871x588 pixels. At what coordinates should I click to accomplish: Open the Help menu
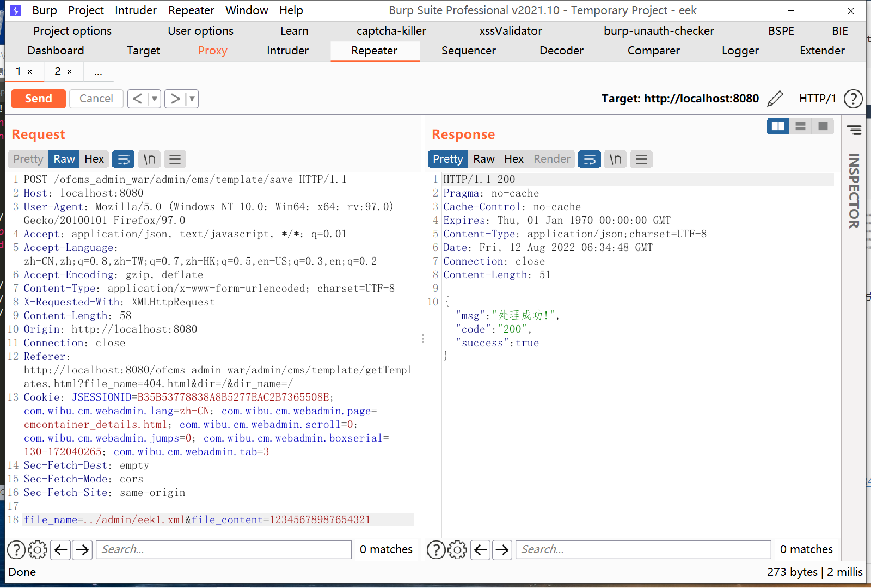pos(291,10)
